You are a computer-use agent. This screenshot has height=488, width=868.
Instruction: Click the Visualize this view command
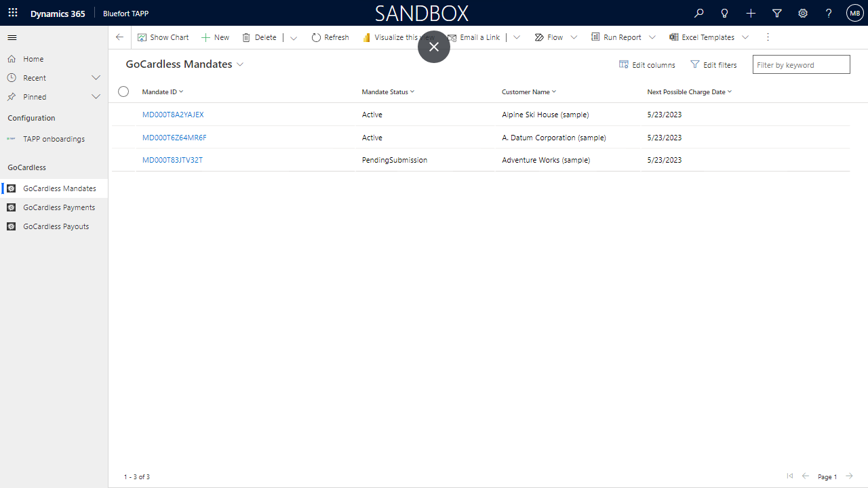click(x=399, y=37)
